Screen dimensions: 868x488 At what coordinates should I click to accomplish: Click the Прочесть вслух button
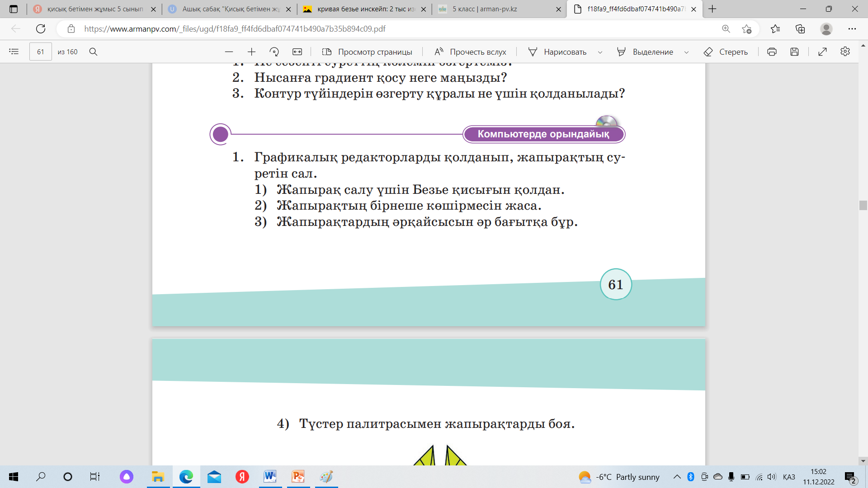point(470,52)
